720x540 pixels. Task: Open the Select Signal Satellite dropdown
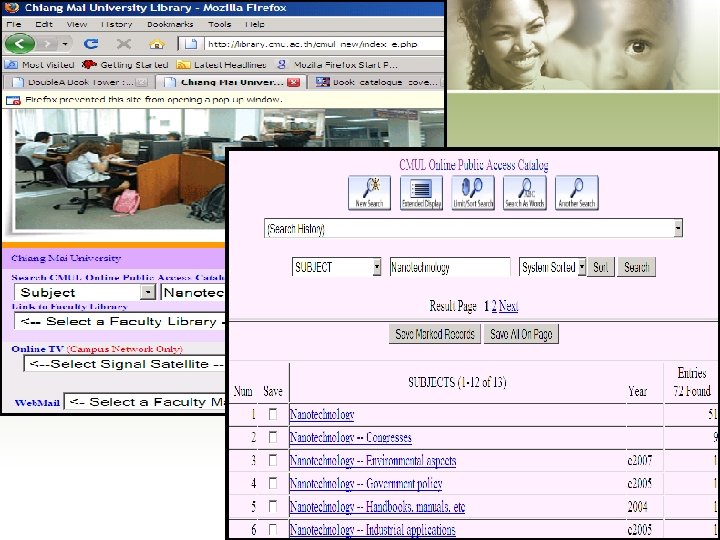pos(124,364)
